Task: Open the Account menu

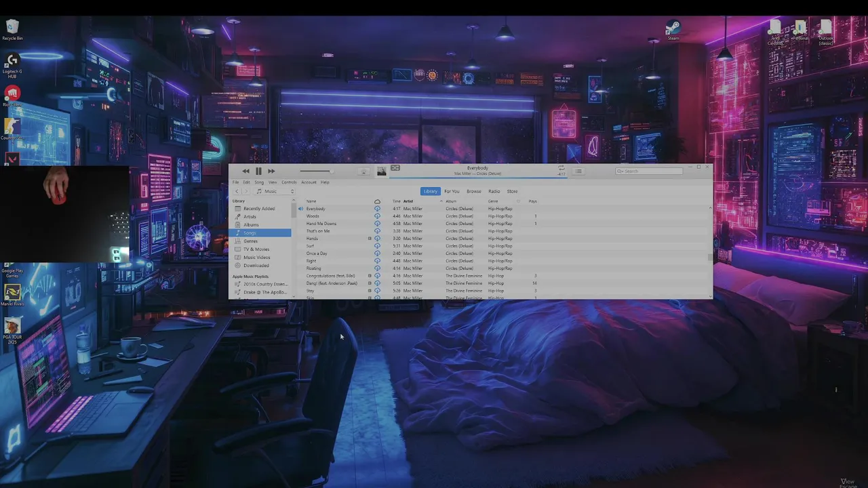Action: tap(309, 182)
